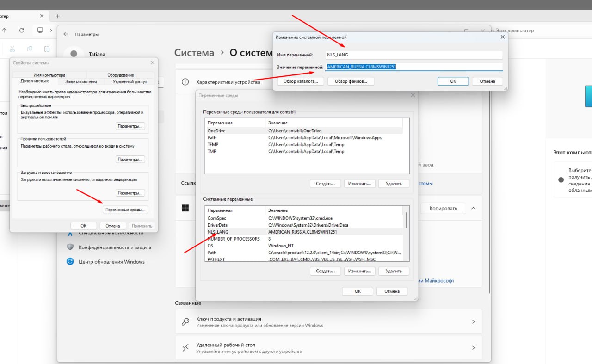The width and height of the screenshot is (592, 364).
Task: Click the monitor icon in Explorer's address bar
Action: [x=40, y=30]
